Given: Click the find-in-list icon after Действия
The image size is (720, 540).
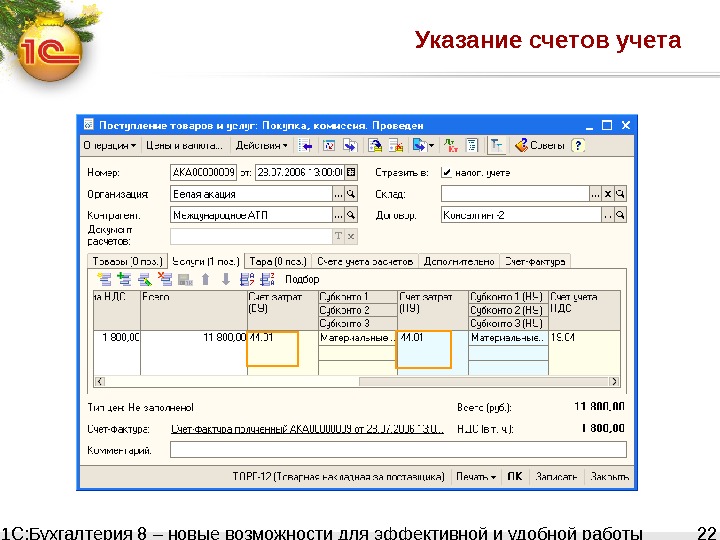Looking at the screenshot, I should [x=305, y=146].
